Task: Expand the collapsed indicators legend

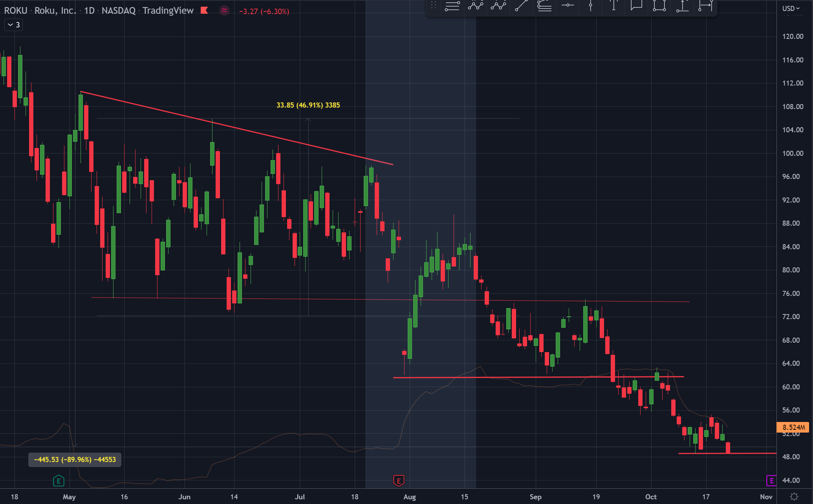Action: point(14,25)
